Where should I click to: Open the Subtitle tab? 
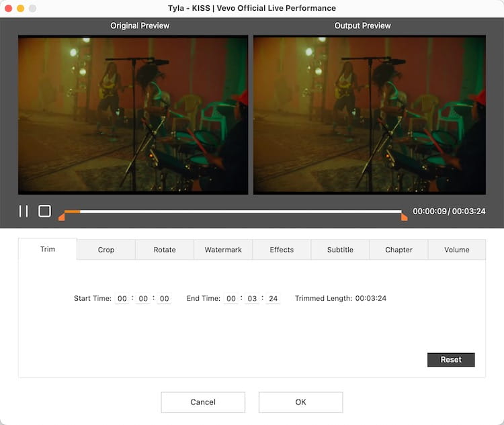click(x=340, y=250)
